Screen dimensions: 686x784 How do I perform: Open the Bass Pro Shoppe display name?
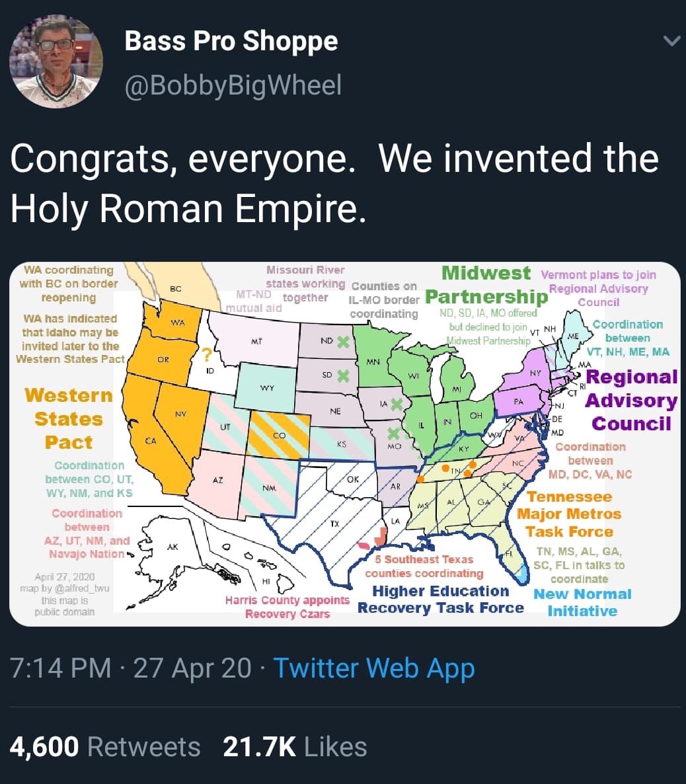tap(231, 41)
